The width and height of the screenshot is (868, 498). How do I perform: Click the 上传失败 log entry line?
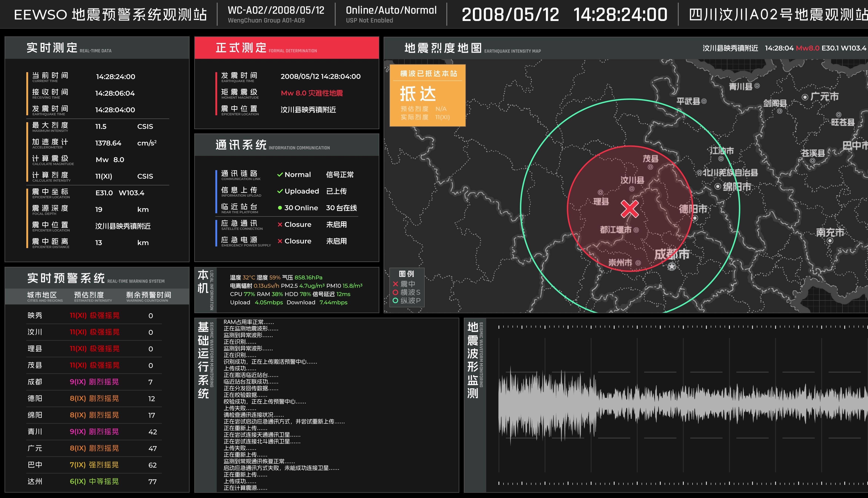tap(240, 408)
